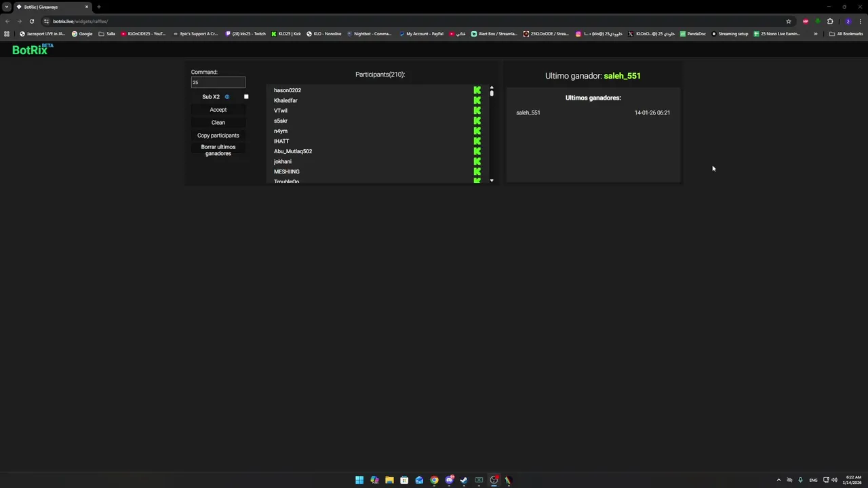View site information icon in address bar
Screen dimensions: 868x488
click(x=46, y=21)
